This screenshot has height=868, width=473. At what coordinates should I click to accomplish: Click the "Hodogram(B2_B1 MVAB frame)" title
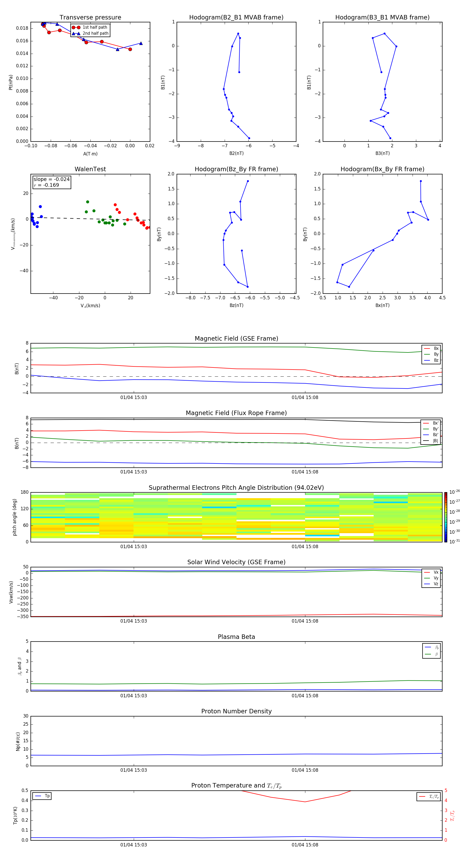(x=236, y=18)
